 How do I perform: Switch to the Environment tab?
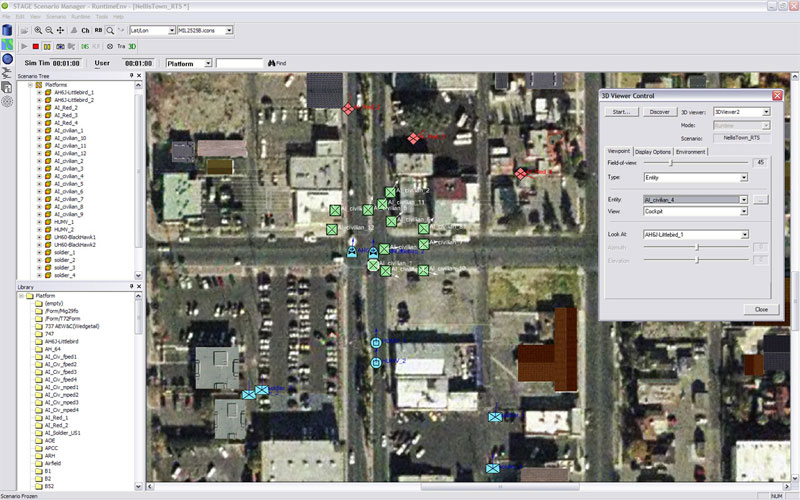(691, 151)
